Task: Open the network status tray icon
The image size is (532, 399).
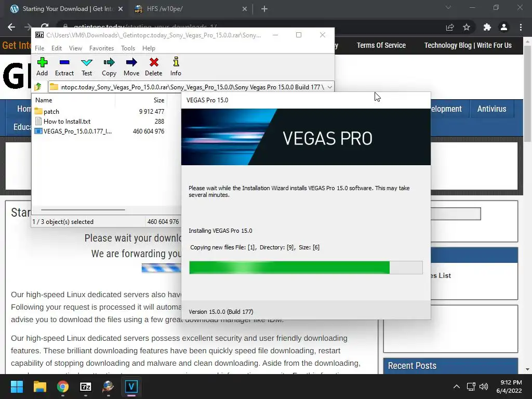Action: coord(471,387)
